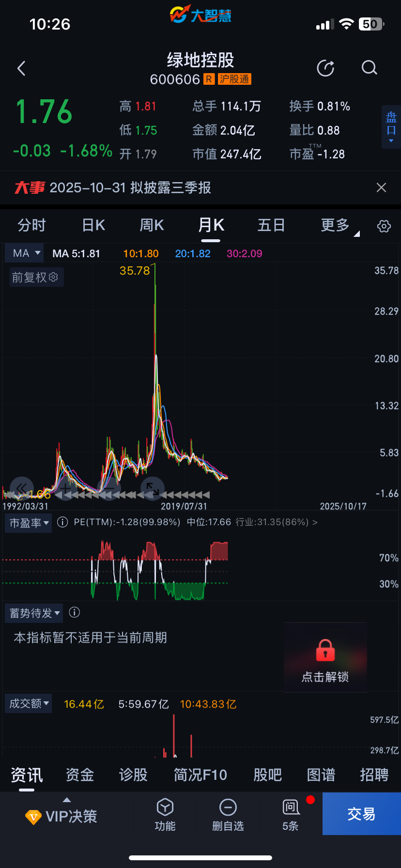Tap the 沪股通 badge
This screenshot has height=868, width=401.
[x=234, y=79]
